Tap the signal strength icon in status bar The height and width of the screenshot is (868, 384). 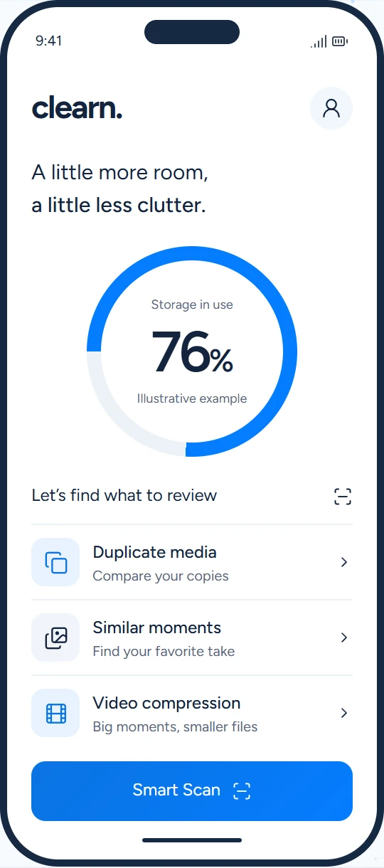pos(319,42)
